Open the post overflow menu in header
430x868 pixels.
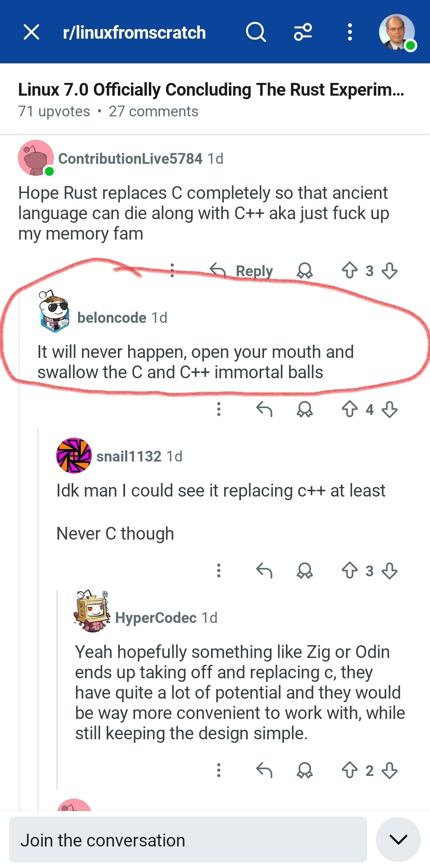[x=350, y=32]
